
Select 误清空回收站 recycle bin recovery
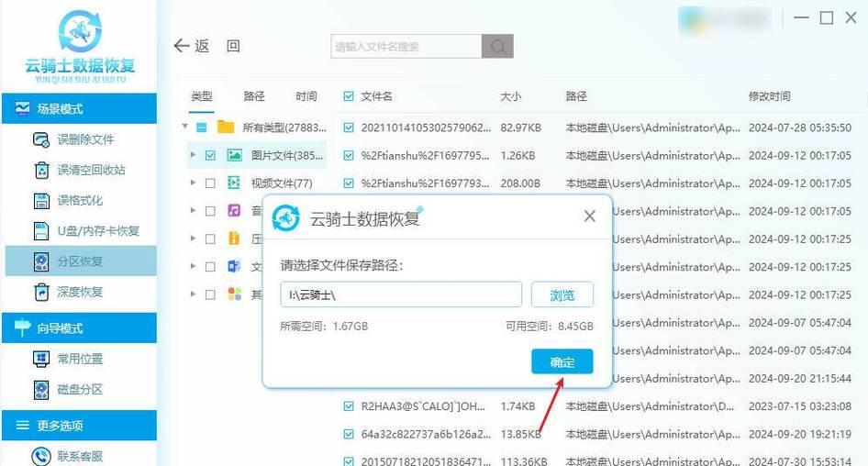pyautogui.click(x=80, y=170)
